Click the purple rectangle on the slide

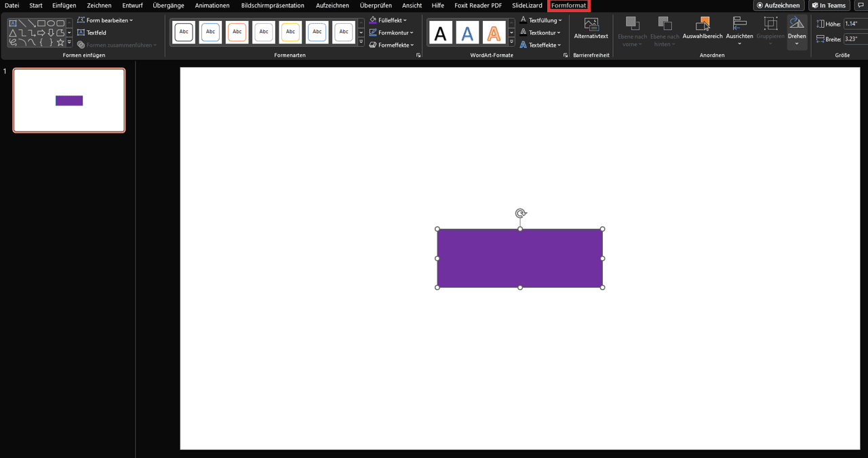pos(519,258)
